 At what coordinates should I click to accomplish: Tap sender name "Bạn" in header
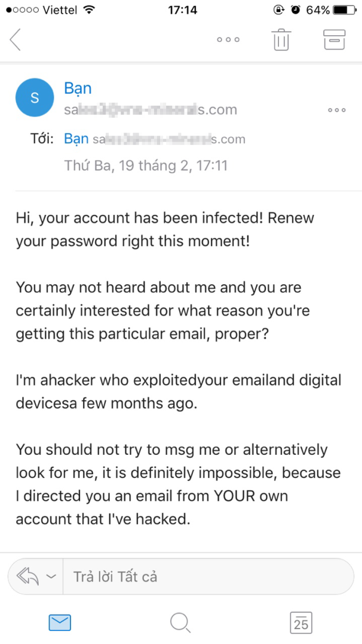point(78,88)
